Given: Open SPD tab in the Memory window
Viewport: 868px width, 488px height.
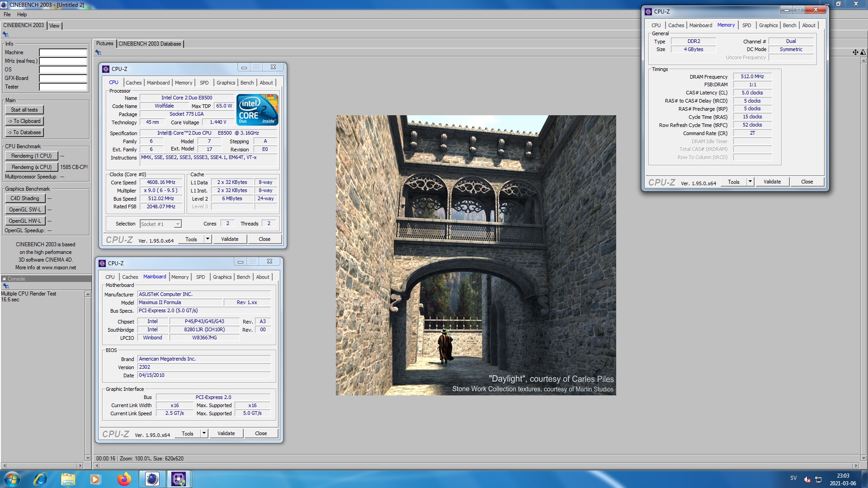Looking at the screenshot, I should [x=746, y=25].
